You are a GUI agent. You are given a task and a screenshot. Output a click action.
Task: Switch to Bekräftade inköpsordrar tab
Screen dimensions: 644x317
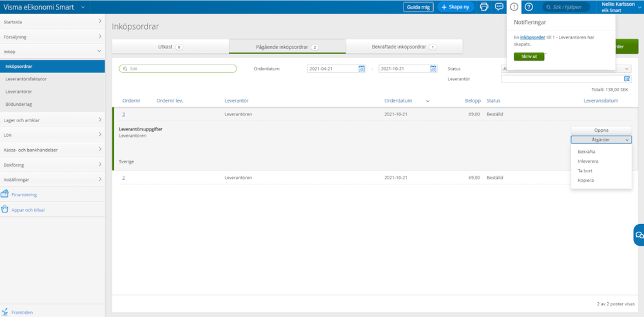click(404, 46)
